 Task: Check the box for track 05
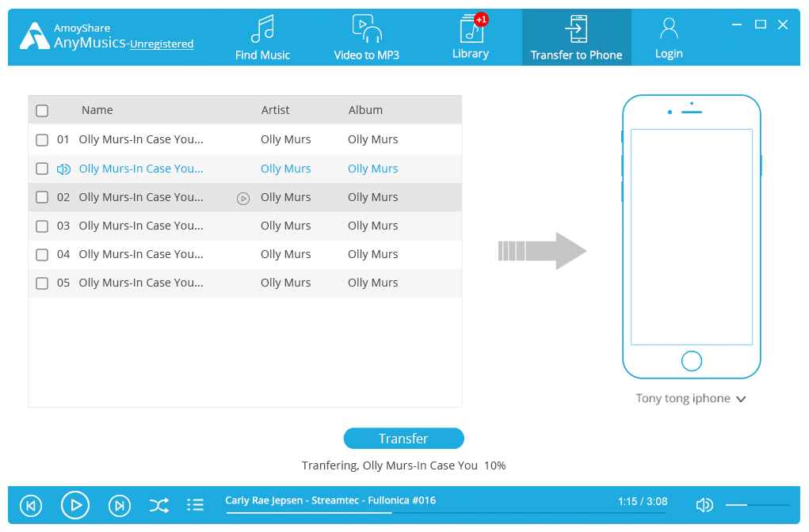tap(43, 283)
